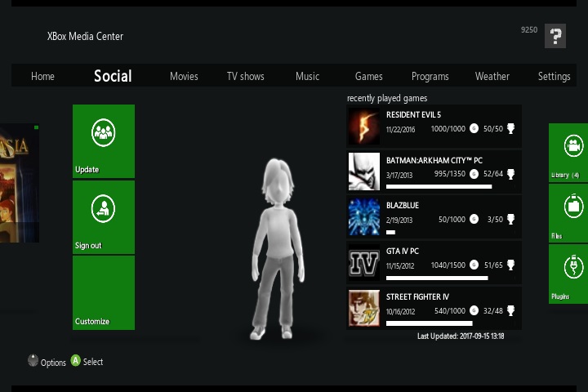Click the Last Updated 2017-09-15 13:18 text
588x392 pixels.
tap(461, 336)
